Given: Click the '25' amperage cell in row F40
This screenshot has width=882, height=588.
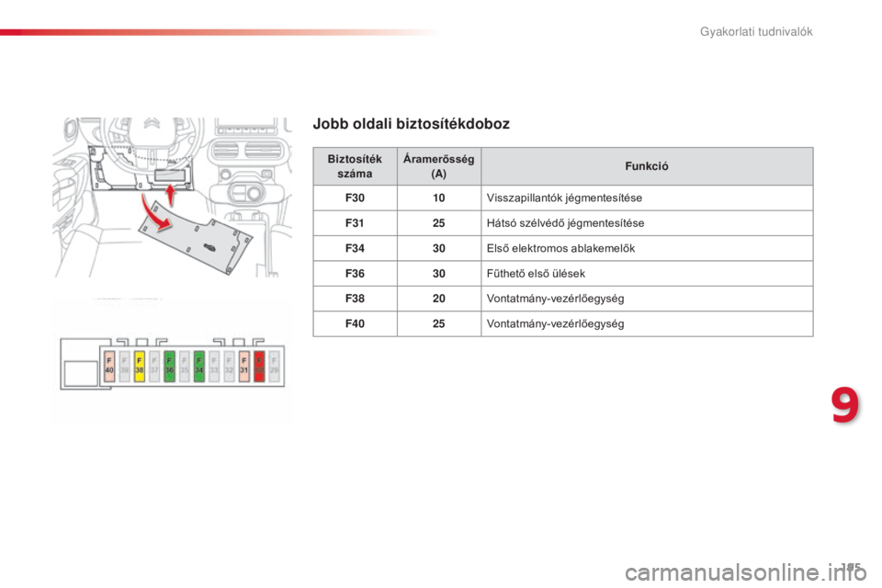Looking at the screenshot, I should 439,324.
